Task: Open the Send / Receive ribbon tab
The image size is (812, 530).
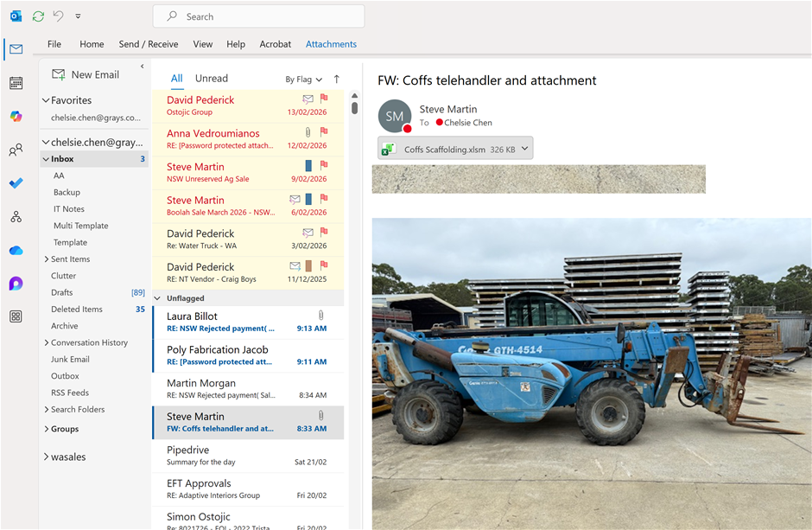Action: click(x=148, y=44)
